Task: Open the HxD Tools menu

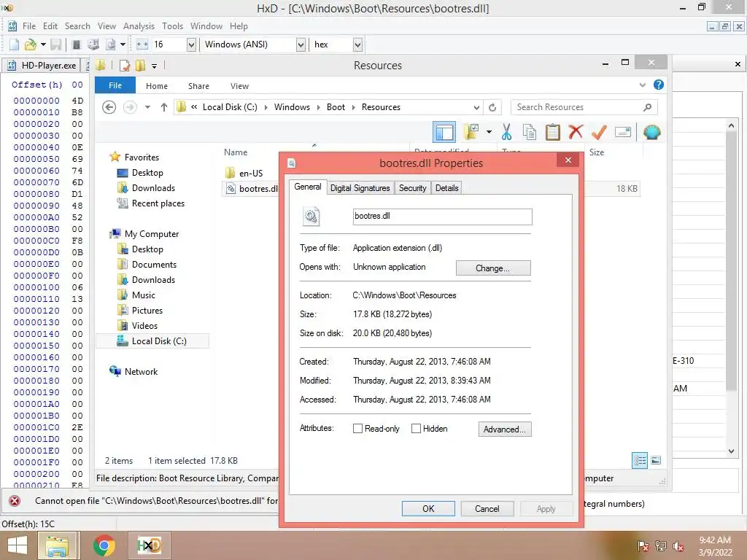Action: tap(172, 26)
